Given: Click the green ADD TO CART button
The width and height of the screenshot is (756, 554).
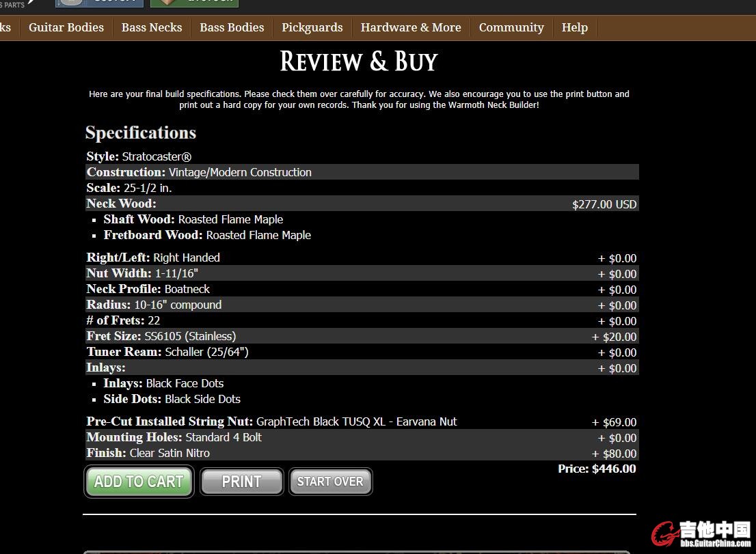Looking at the screenshot, I should (x=139, y=482).
